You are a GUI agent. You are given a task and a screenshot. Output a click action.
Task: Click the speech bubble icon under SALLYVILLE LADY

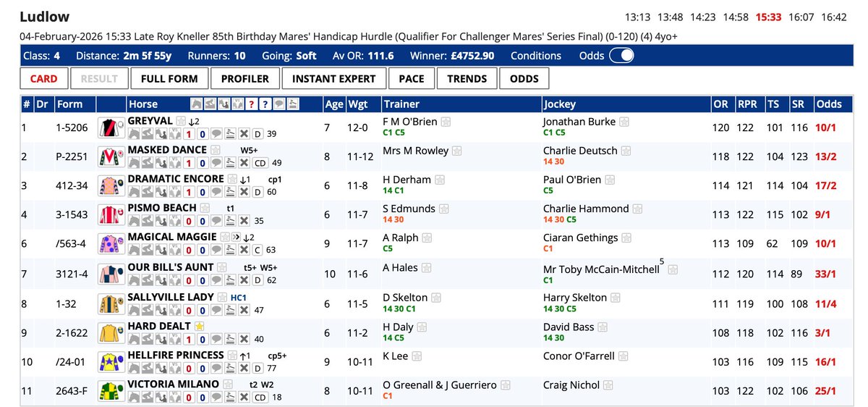point(217,309)
